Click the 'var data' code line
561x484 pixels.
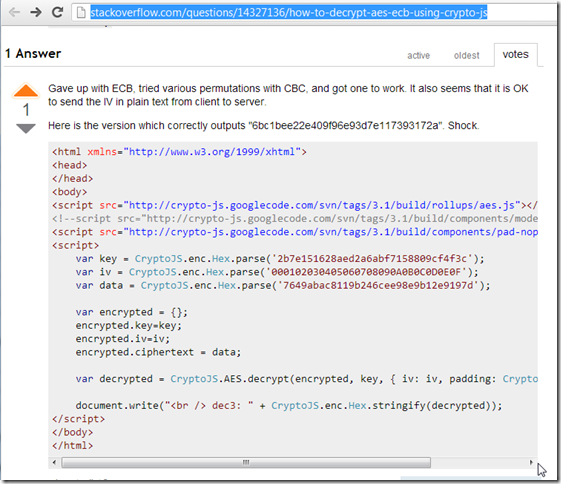(283, 285)
